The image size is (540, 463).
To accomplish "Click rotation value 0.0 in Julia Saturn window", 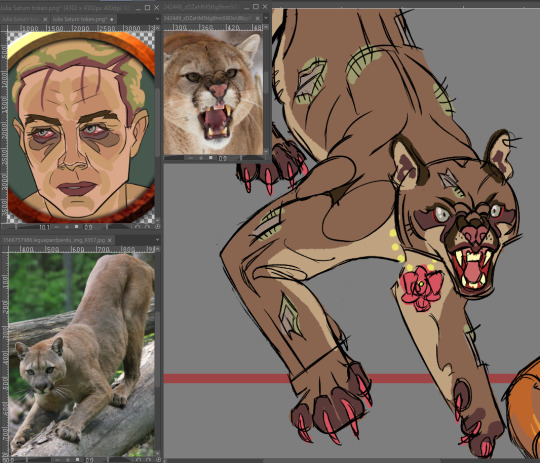I will point(89,227).
